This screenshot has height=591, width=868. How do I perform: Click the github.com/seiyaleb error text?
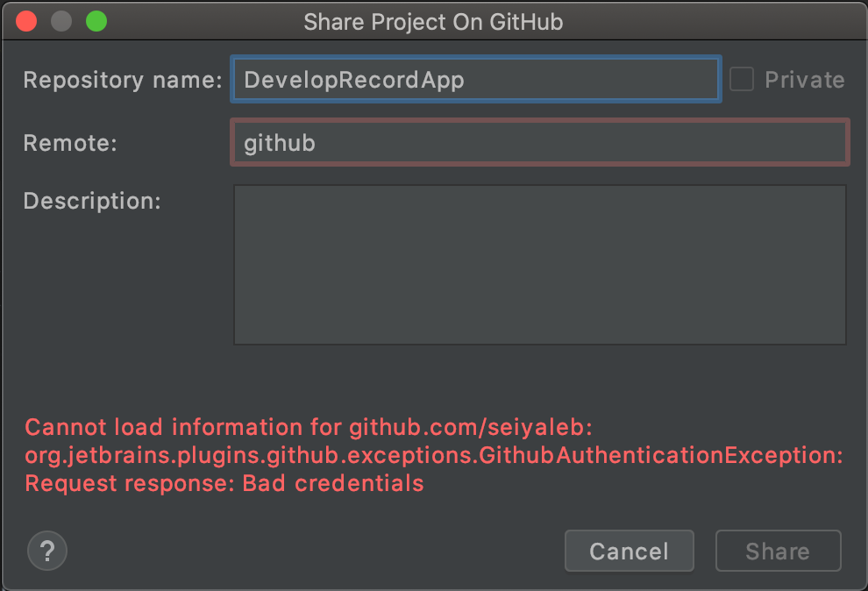(471, 427)
